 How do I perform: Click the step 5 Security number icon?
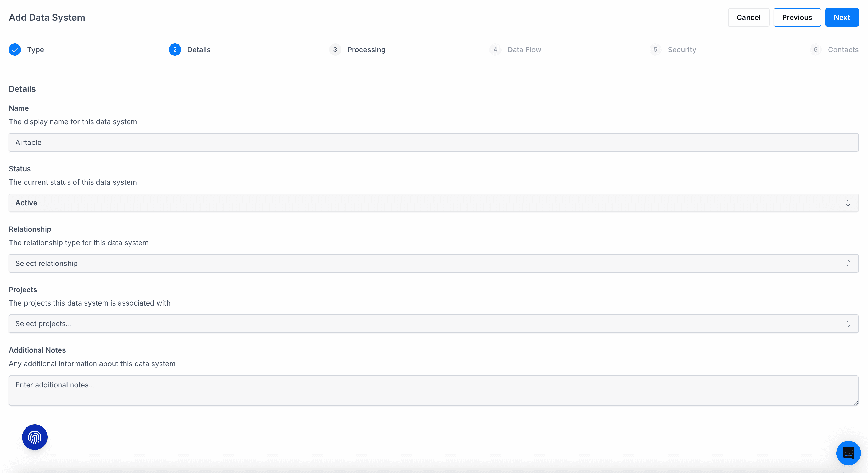pyautogui.click(x=655, y=50)
